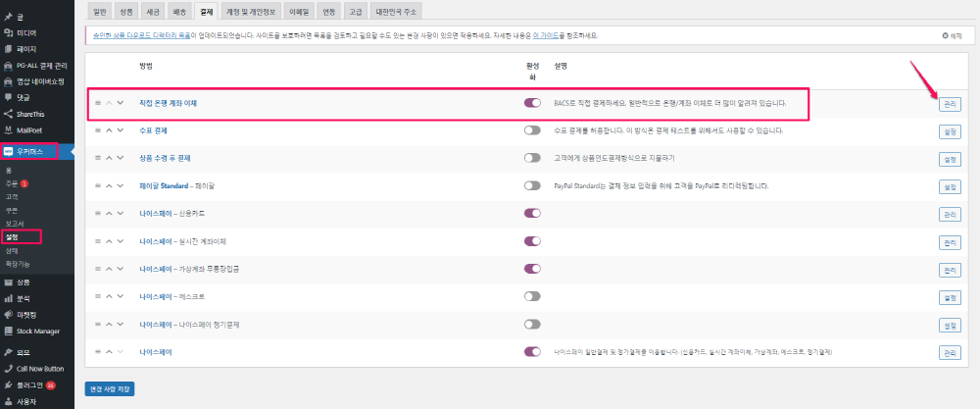The width and height of the screenshot is (980, 409).
Task: Move 상품 수령 후 결제 up with arrow
Action: [109, 158]
